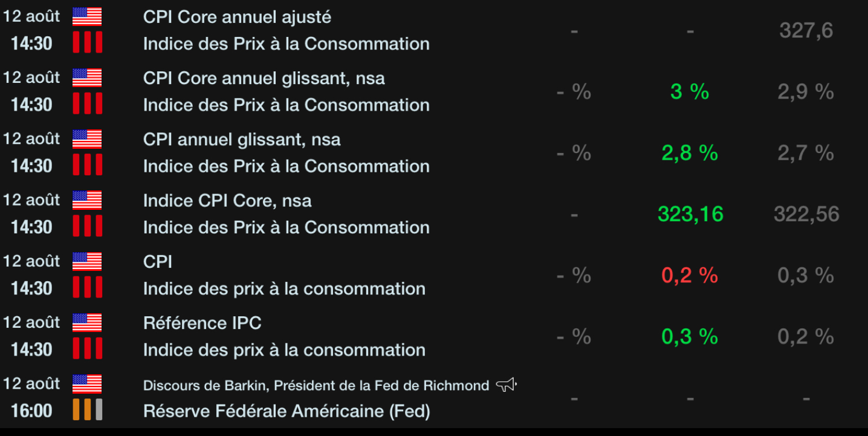Click the US flag beside Référence IPC
Image resolution: width=868 pixels, height=436 pixels.
(x=87, y=322)
